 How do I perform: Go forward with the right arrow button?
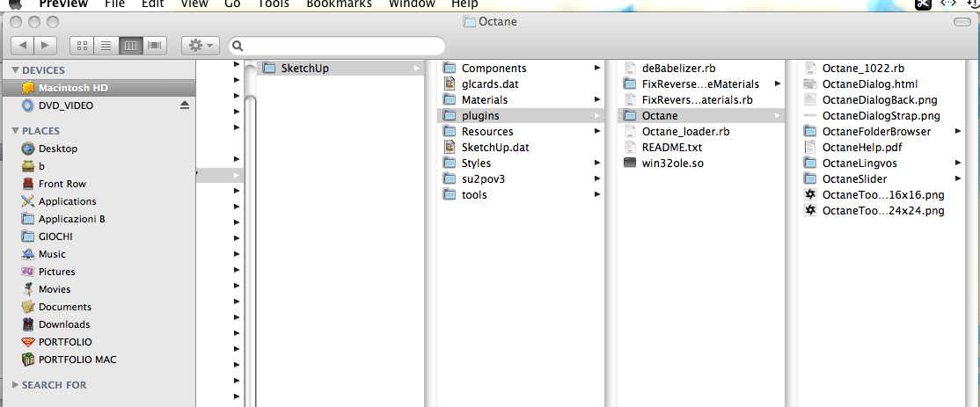[x=45, y=46]
